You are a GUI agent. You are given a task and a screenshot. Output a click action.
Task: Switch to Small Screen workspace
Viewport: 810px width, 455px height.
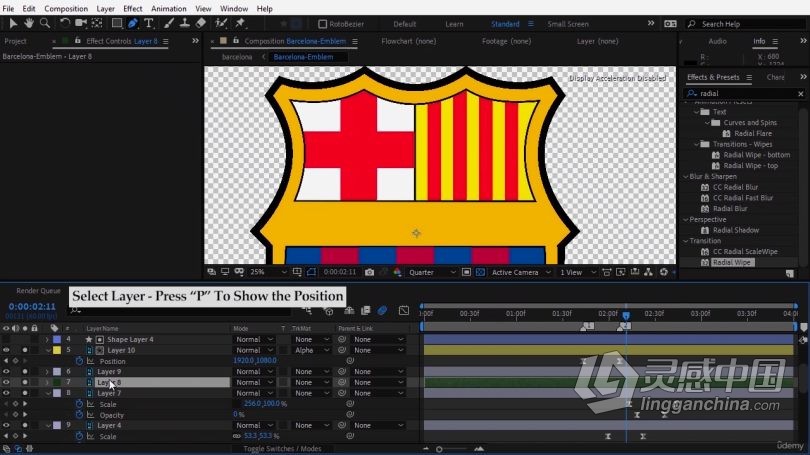click(x=568, y=24)
